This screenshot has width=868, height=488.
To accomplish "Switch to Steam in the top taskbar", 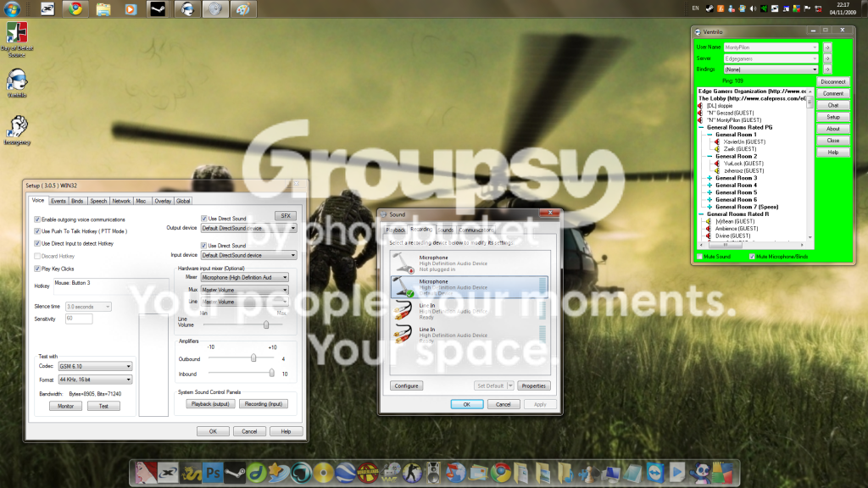I will (159, 8).
